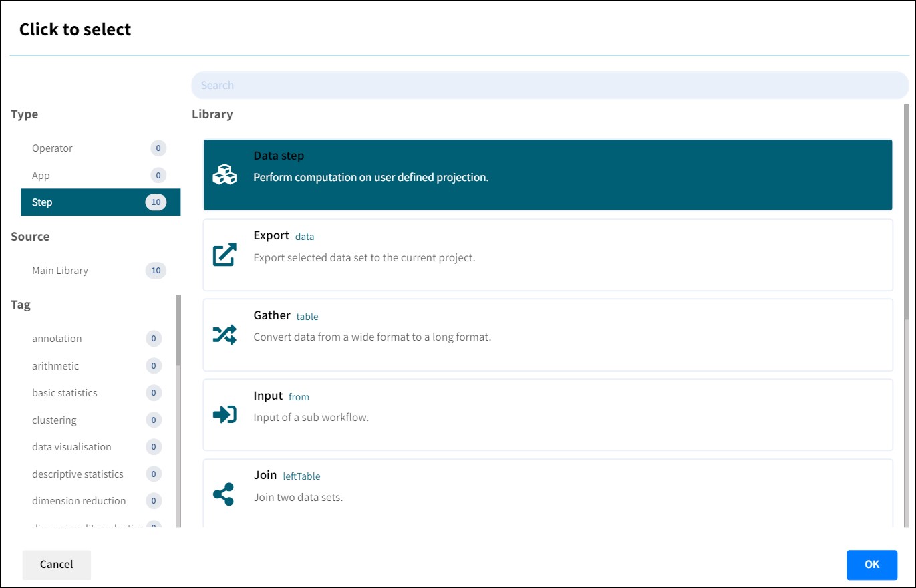Viewport: 916px width, 588px height.
Task: Filter by arithmetic tag
Action: coord(98,366)
